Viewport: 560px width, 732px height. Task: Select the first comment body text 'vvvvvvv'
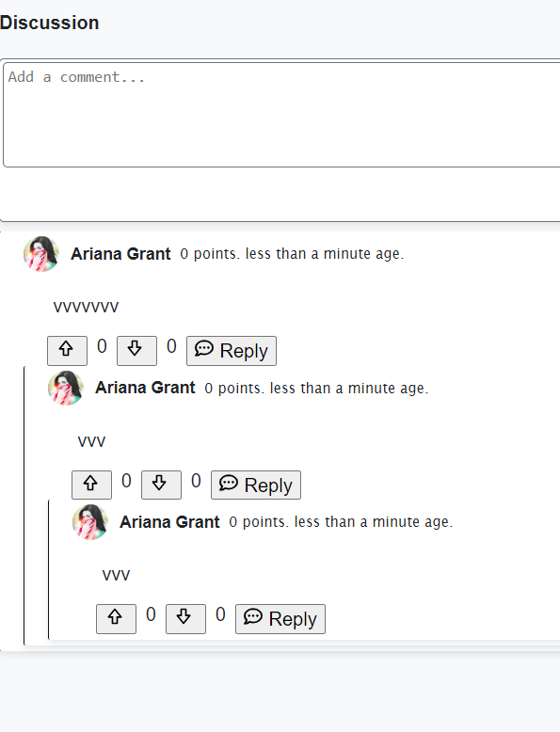click(86, 307)
